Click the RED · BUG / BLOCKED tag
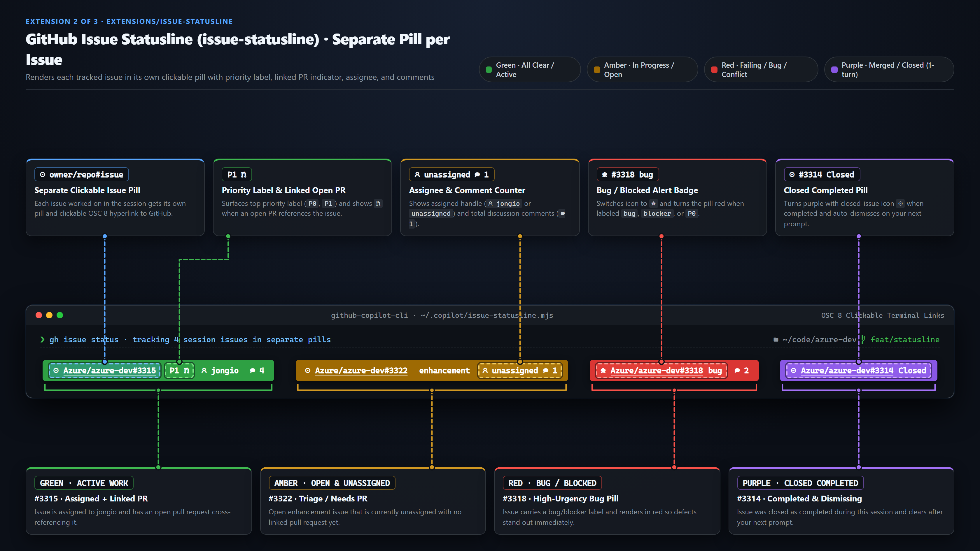This screenshot has width=980, height=551. [x=552, y=483]
